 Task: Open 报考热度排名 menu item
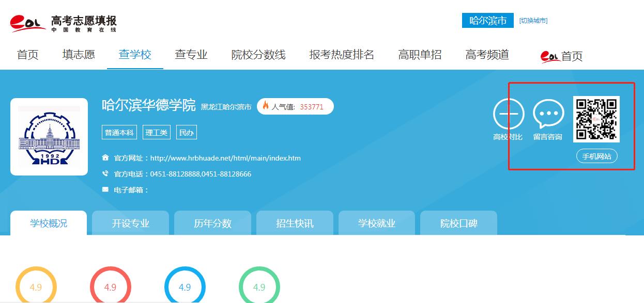(342, 55)
